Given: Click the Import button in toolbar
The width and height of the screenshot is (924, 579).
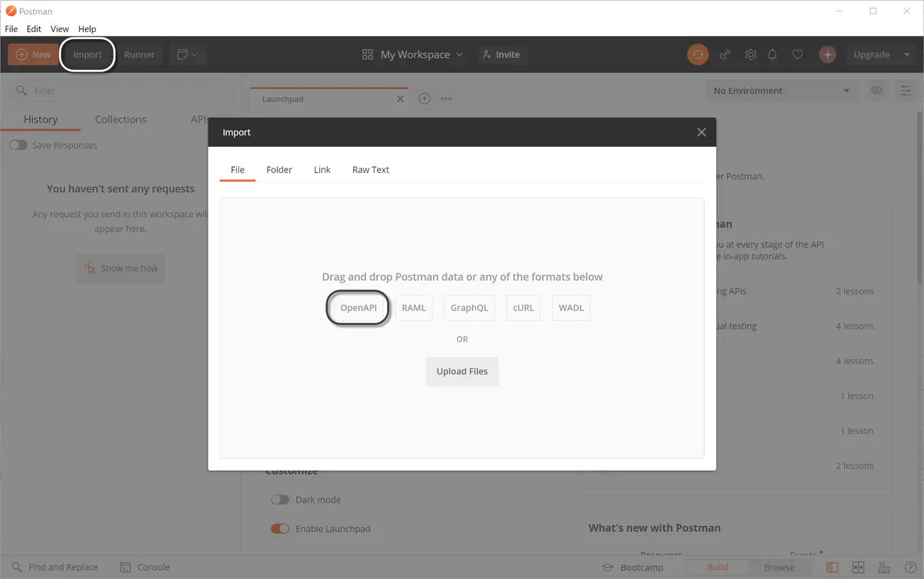Looking at the screenshot, I should (x=87, y=55).
